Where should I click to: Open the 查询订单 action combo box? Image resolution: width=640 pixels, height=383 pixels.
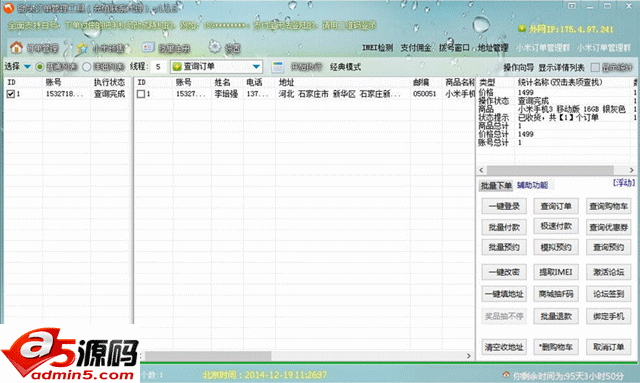216,67
